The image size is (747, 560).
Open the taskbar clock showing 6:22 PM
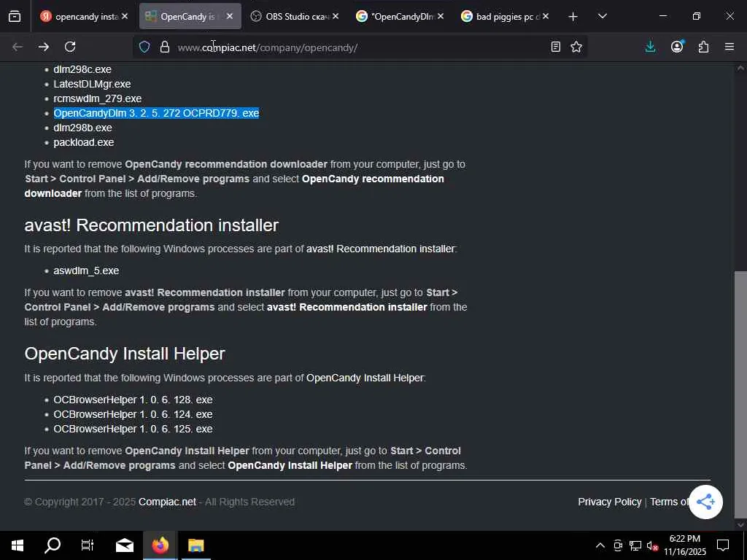pyautogui.click(x=685, y=545)
